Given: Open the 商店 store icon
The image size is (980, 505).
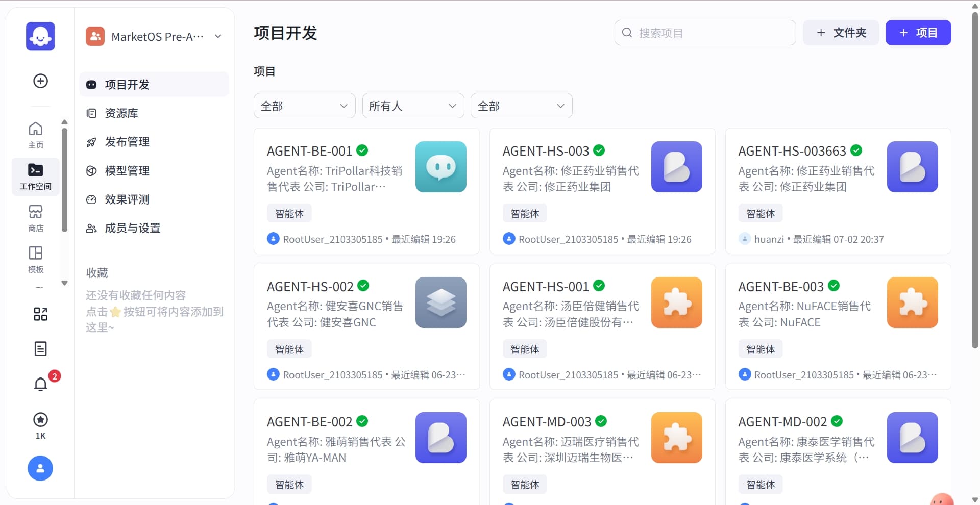Looking at the screenshot, I should (x=35, y=217).
